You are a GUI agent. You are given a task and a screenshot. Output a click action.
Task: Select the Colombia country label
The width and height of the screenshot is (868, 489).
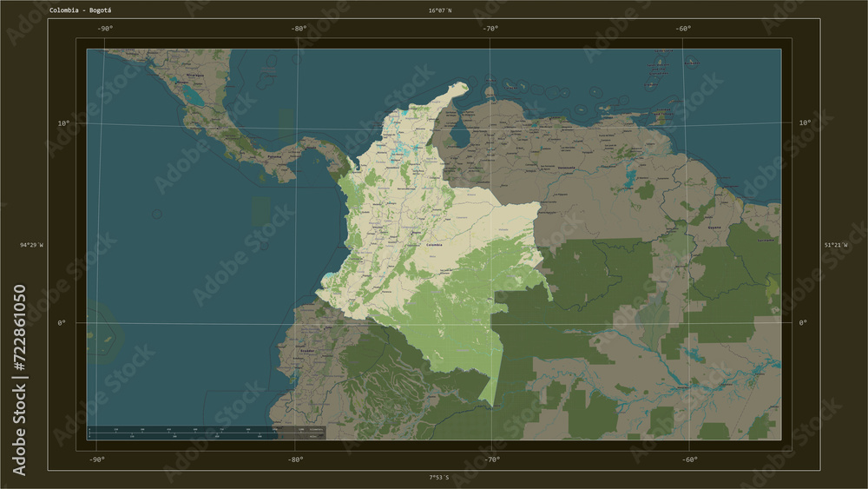(x=434, y=244)
